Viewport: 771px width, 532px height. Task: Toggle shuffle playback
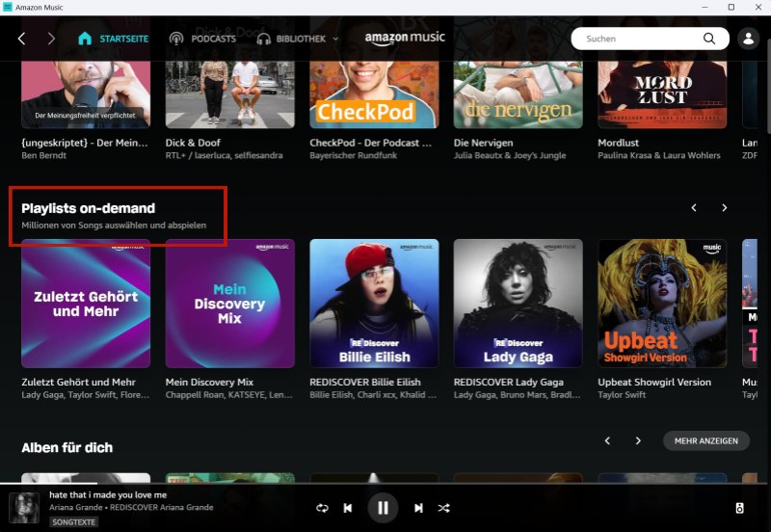point(443,508)
